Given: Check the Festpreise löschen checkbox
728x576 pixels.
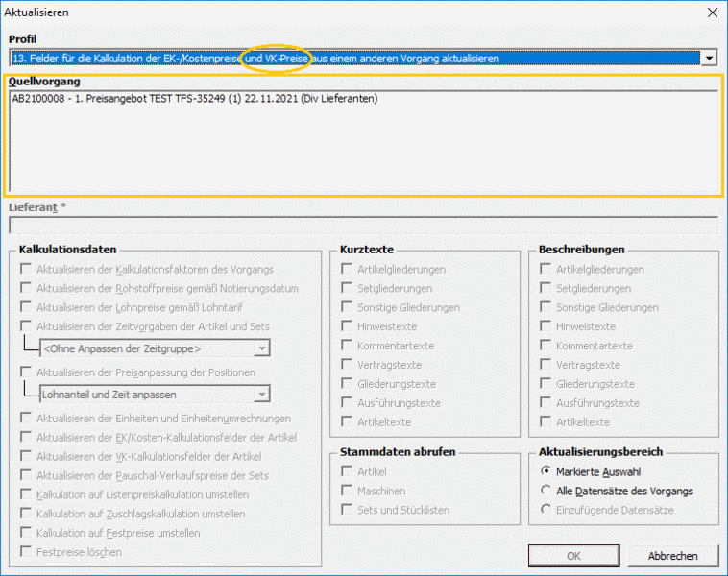Looking at the screenshot, I should [x=26, y=551].
